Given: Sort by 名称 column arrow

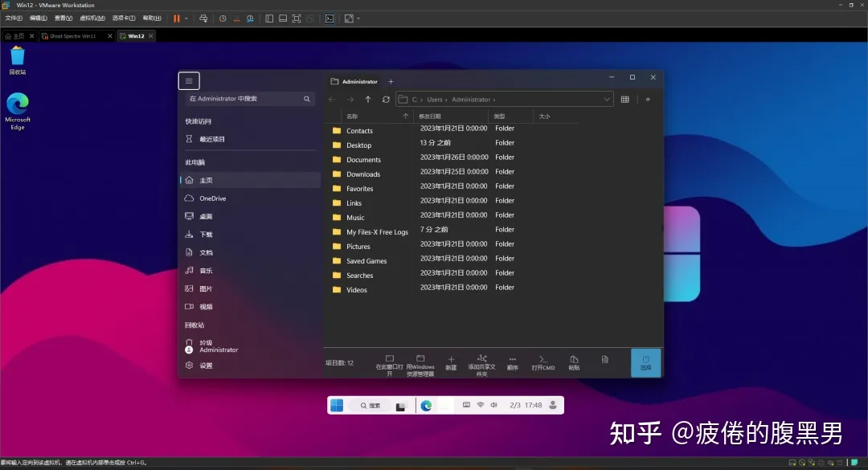Looking at the screenshot, I should (x=405, y=116).
